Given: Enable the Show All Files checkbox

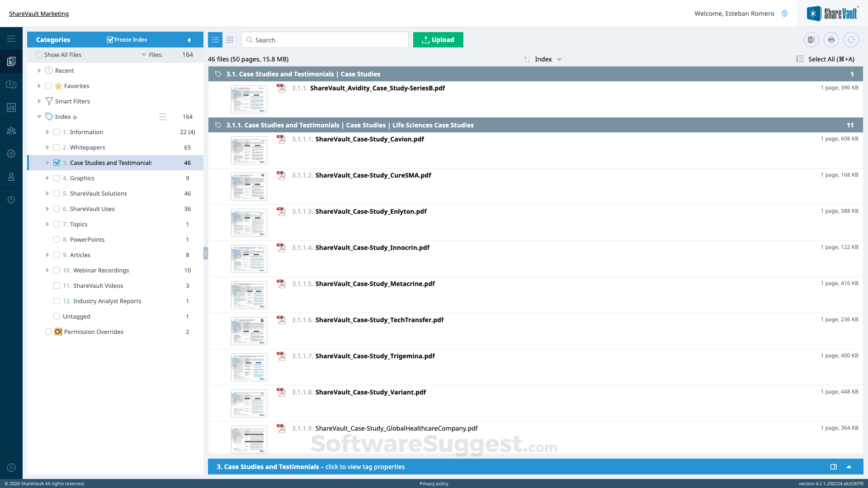Looking at the screenshot, I should coord(39,55).
